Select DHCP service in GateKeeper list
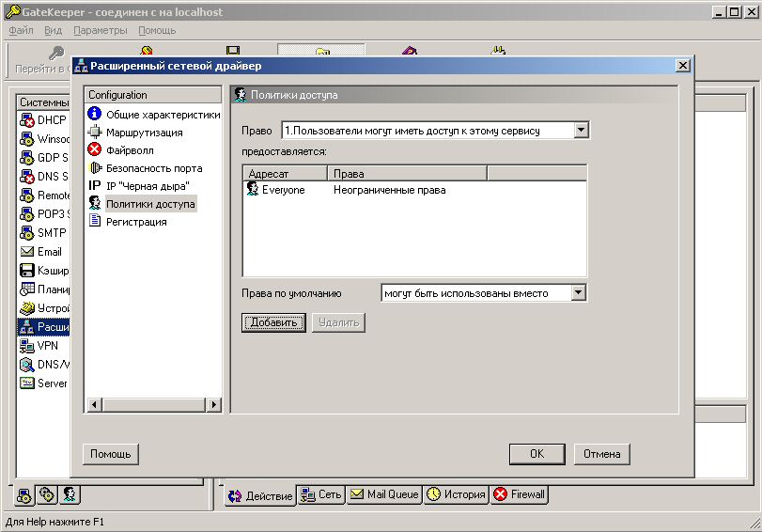 tap(43, 120)
